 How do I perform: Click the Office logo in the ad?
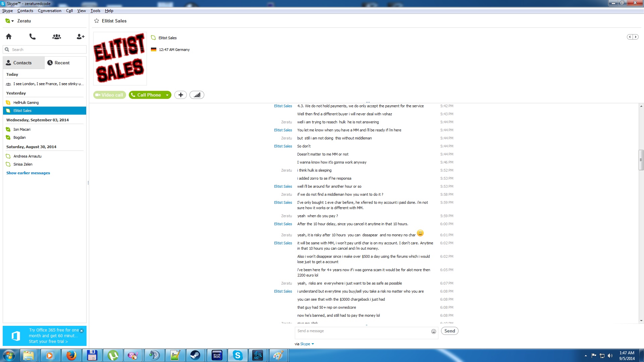click(16, 336)
